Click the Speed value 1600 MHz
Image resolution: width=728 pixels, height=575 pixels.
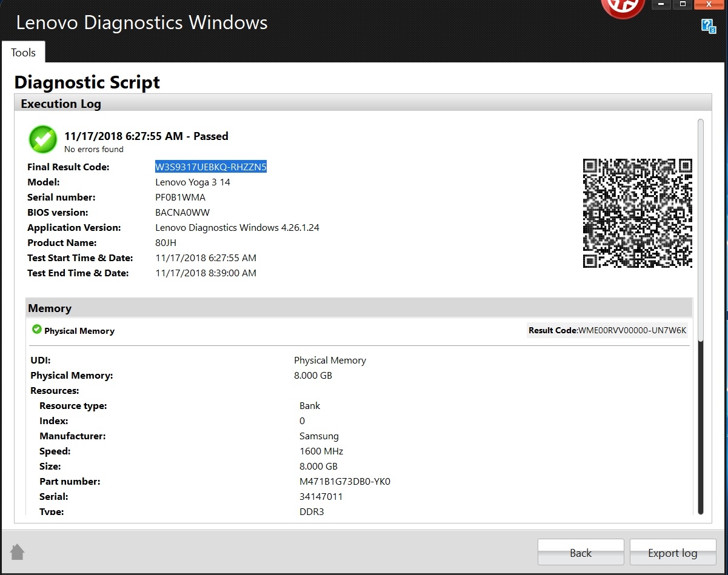[321, 451]
